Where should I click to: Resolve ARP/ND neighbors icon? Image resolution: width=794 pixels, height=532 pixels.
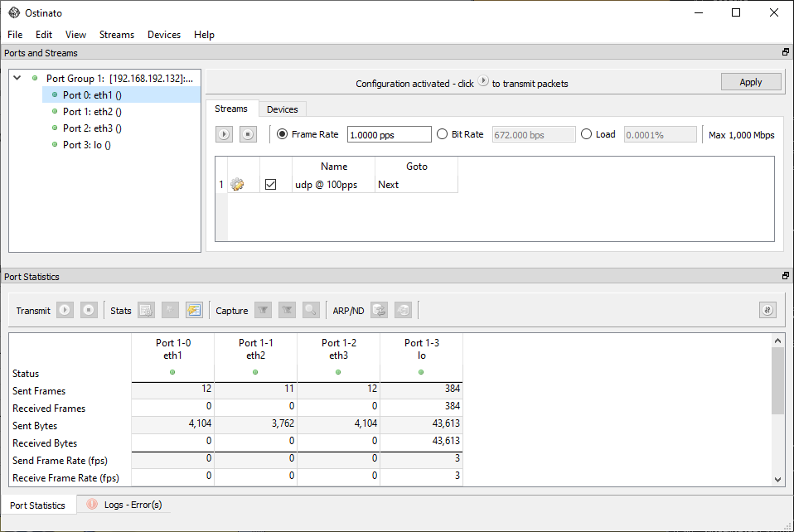379,311
